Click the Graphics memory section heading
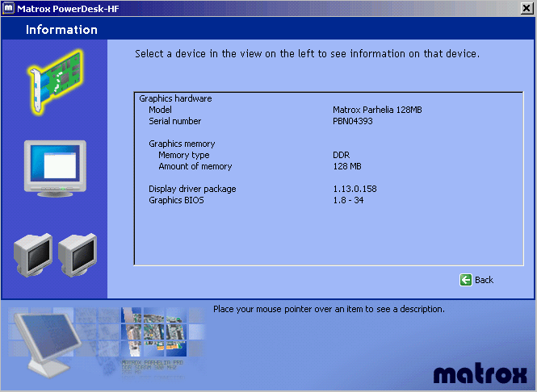Screen dimensions: 537x392 pyautogui.click(x=182, y=144)
